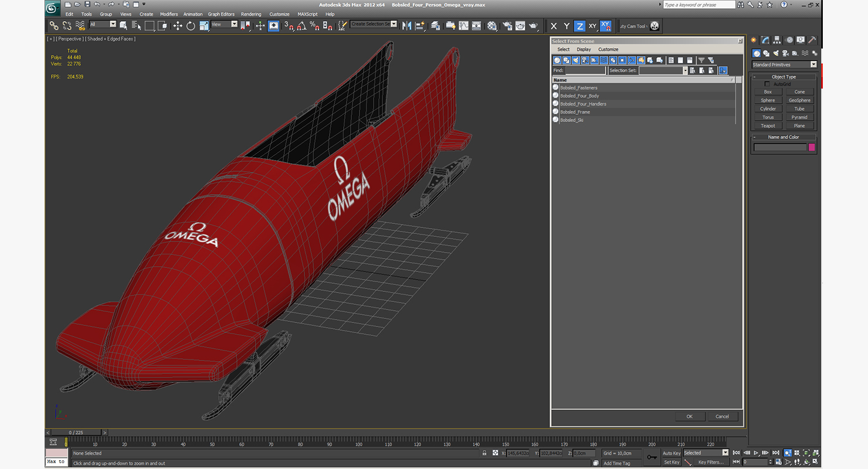Restrict to X axis constraint
868x469 pixels.
coord(554,26)
